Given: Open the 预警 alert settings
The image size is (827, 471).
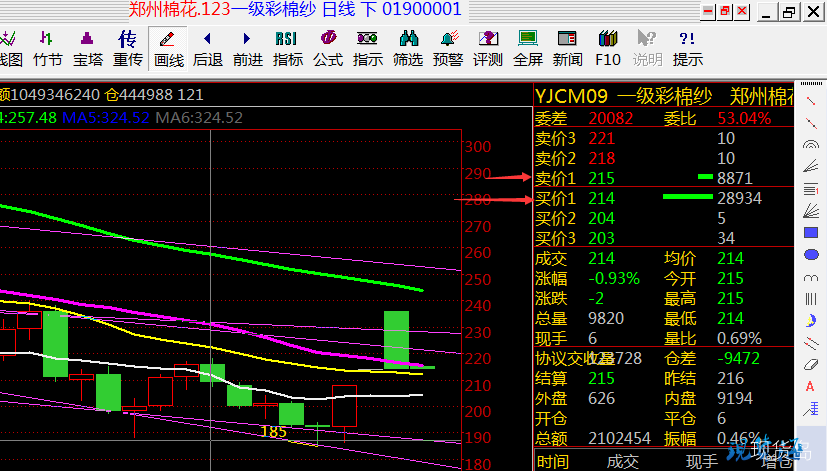Looking at the screenshot, I should click(447, 47).
